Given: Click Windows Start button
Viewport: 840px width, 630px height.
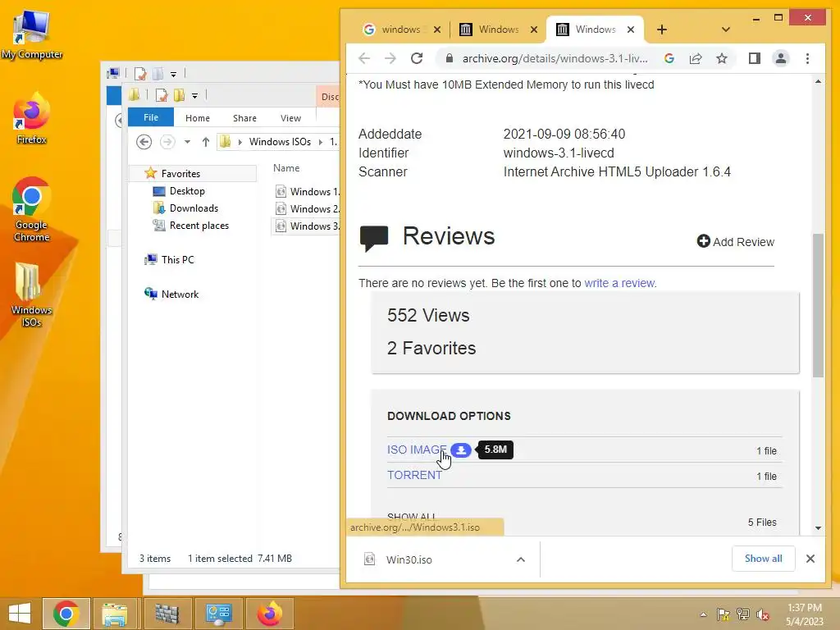Looking at the screenshot, I should [x=20, y=614].
